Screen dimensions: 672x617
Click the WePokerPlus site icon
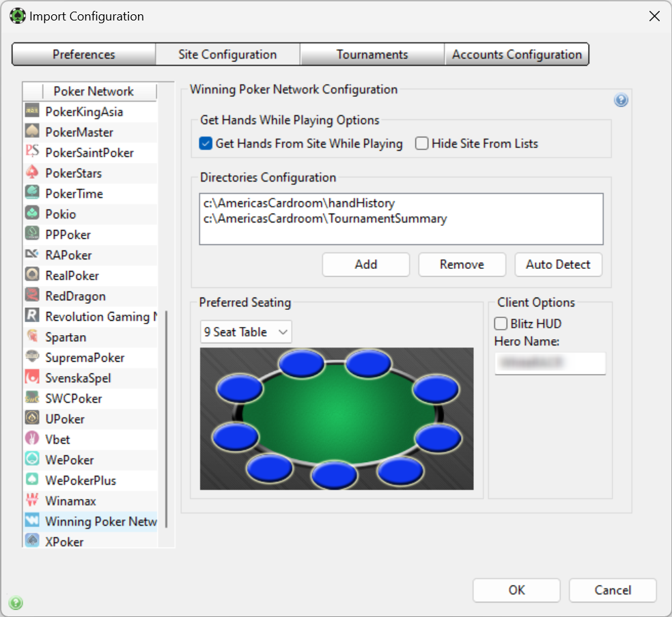click(x=32, y=479)
